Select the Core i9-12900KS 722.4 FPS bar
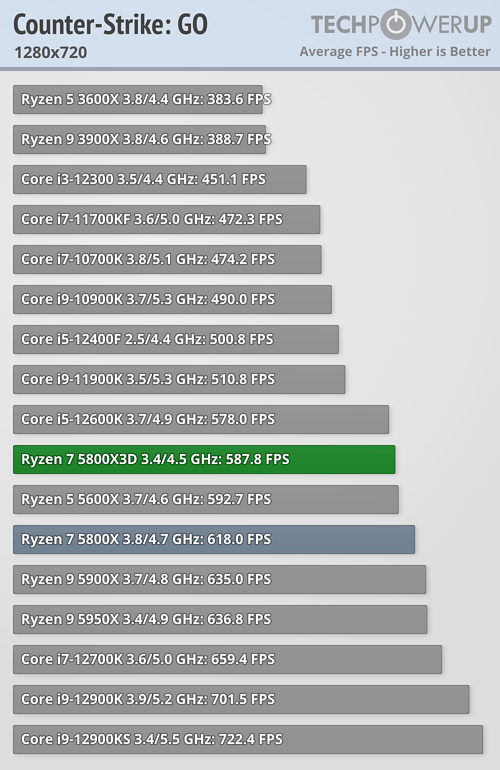Screen dimensions: 500x770 point(248,740)
